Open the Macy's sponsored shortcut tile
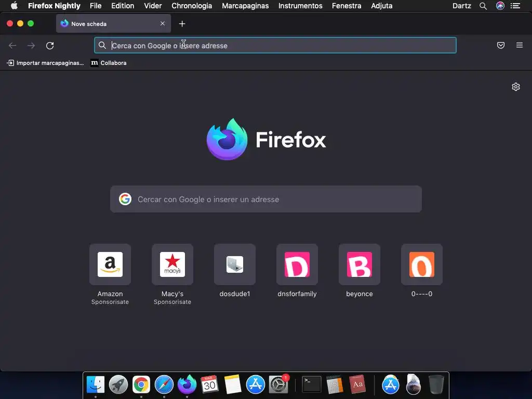 (172, 264)
